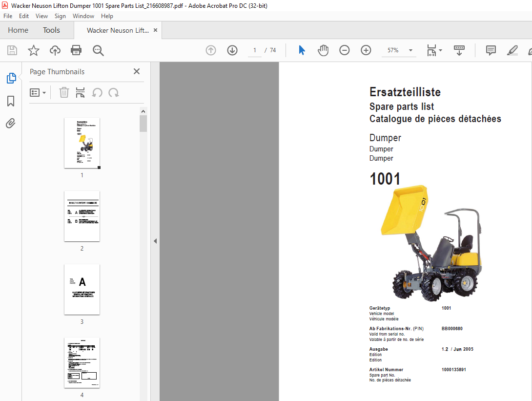Click the Page Thumbnails panel title
Screen dimensions: 532x401
tap(57, 72)
